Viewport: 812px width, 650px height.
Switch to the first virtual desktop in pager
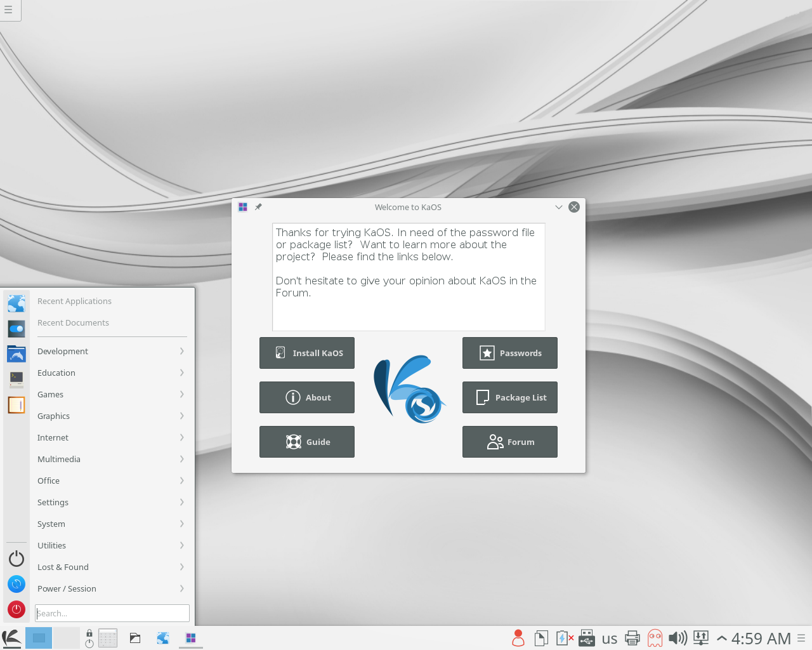39,638
